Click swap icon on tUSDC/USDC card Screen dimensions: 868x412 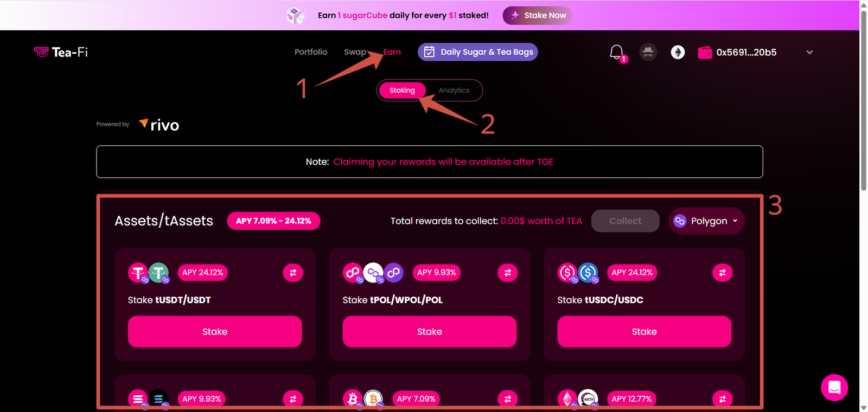[722, 273]
